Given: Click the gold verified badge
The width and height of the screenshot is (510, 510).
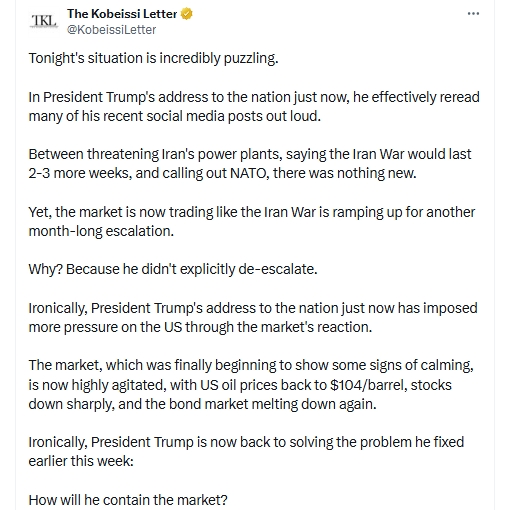Looking at the screenshot, I should 186,14.
